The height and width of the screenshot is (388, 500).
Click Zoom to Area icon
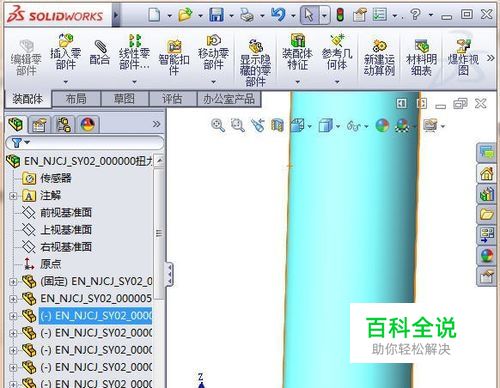click(238, 126)
